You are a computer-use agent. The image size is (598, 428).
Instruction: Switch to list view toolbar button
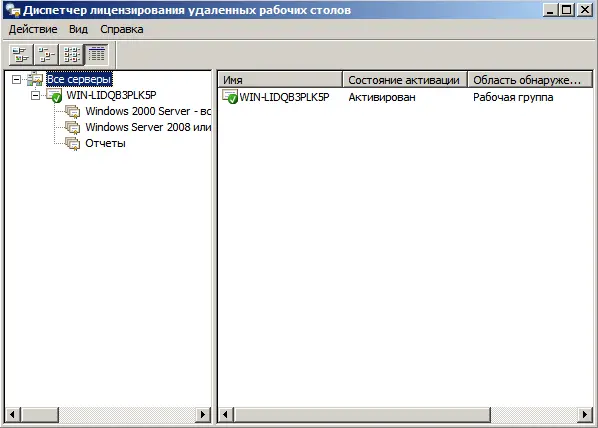click(71, 54)
